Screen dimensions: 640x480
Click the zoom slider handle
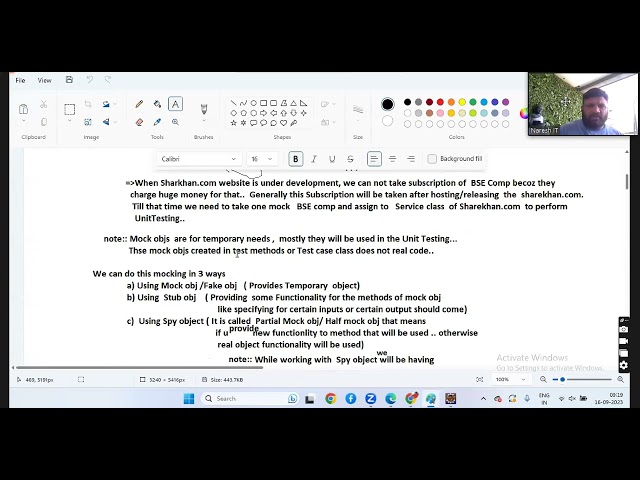pyautogui.click(x=562, y=380)
